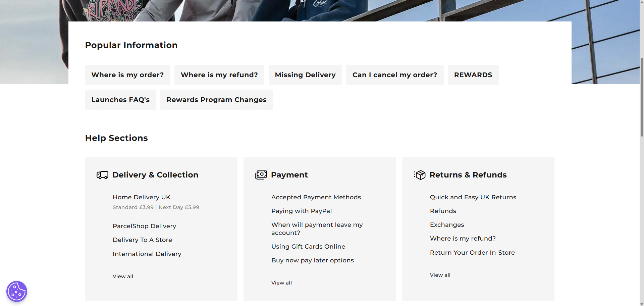644x306 pixels.
Task: Click 'Can I cancel my order?'
Action: [x=394, y=75]
